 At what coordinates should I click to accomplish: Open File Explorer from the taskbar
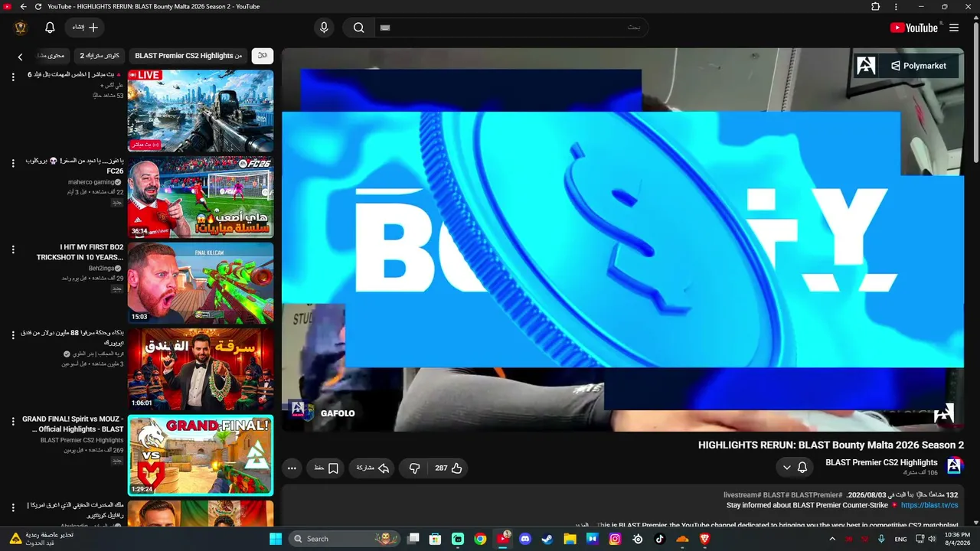(570, 539)
